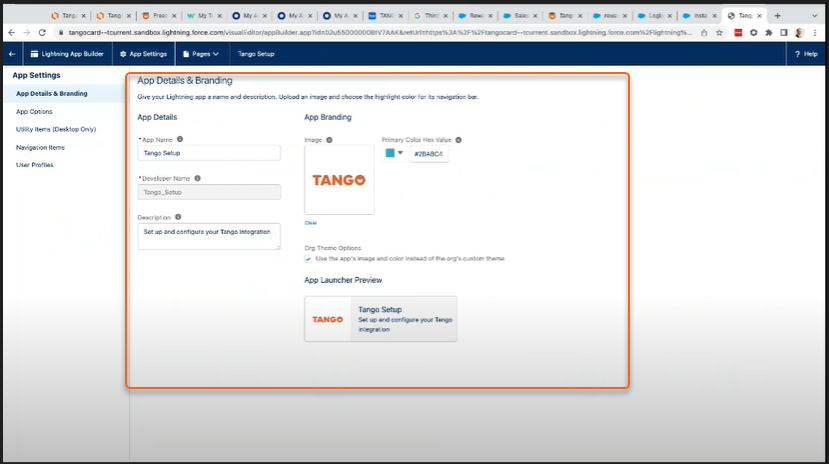Screen dimensions: 829x464
Task: Toggle use app's image and color checkbox
Action: pos(308,259)
